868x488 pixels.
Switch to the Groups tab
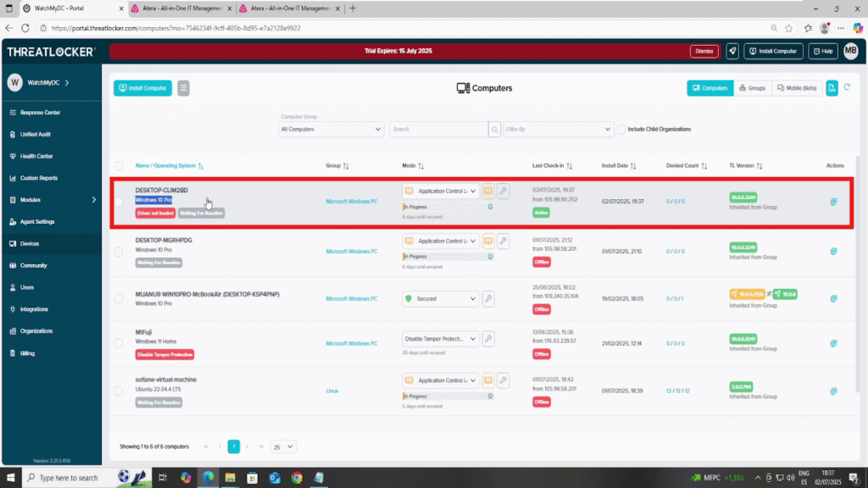(753, 88)
